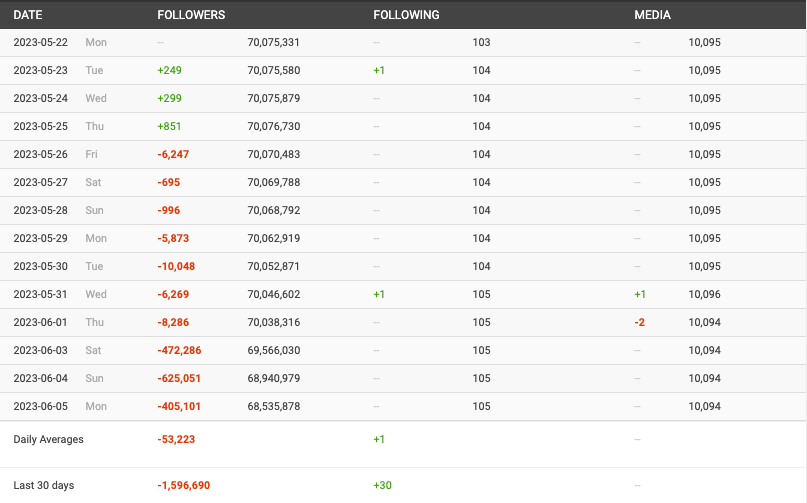Click the +30 following total value

click(382, 485)
